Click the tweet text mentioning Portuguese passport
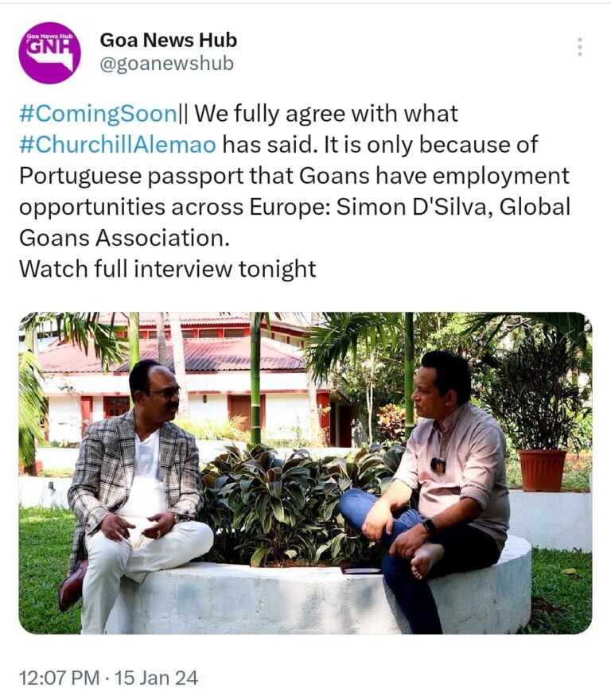This screenshot has height=700, width=611. tap(295, 176)
